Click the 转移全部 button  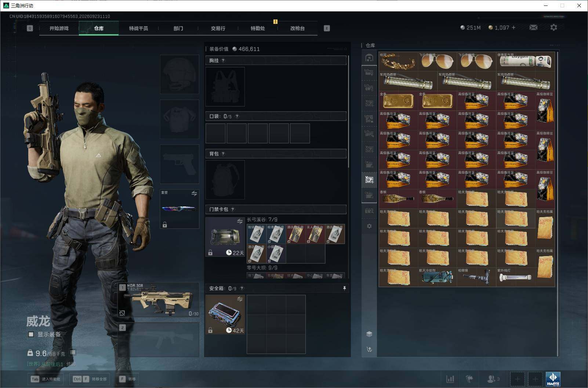coord(90,379)
